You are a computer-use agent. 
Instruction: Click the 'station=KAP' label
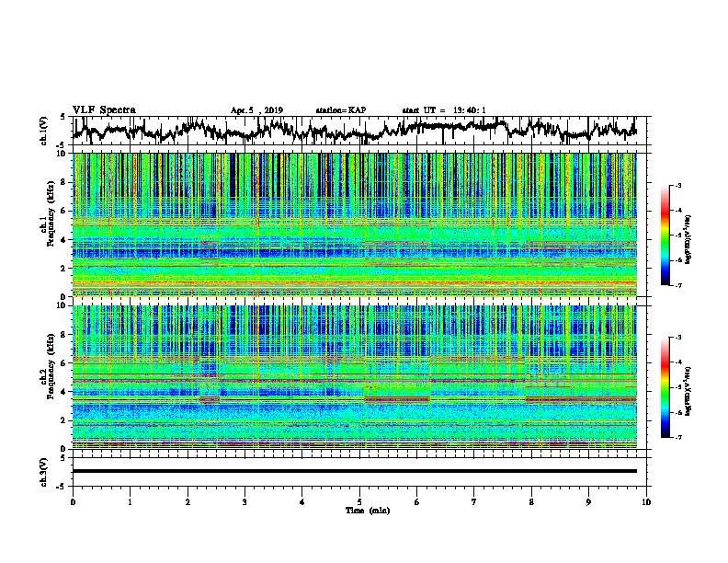(x=341, y=110)
